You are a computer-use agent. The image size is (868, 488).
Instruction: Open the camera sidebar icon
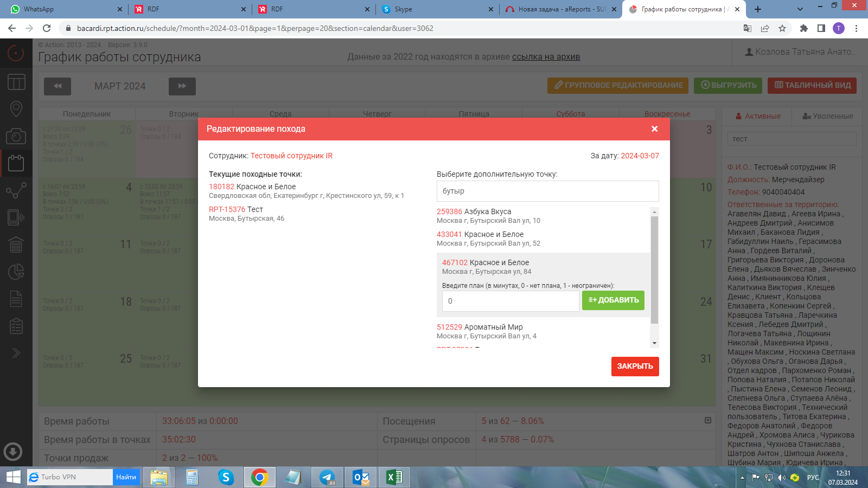[x=16, y=136]
